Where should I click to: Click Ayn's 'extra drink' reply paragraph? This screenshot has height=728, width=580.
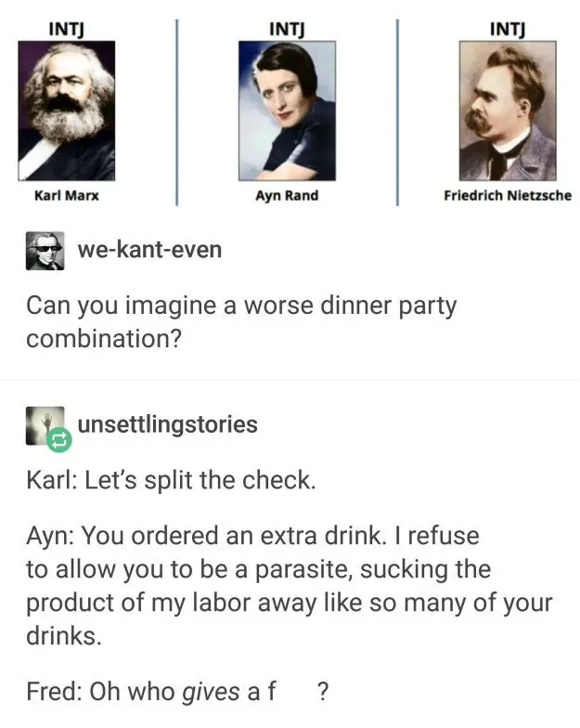click(x=290, y=585)
